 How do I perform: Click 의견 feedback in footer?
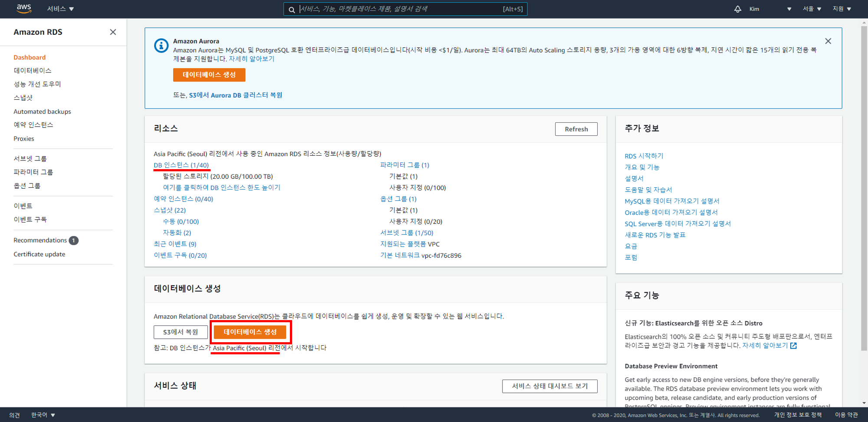click(14, 415)
